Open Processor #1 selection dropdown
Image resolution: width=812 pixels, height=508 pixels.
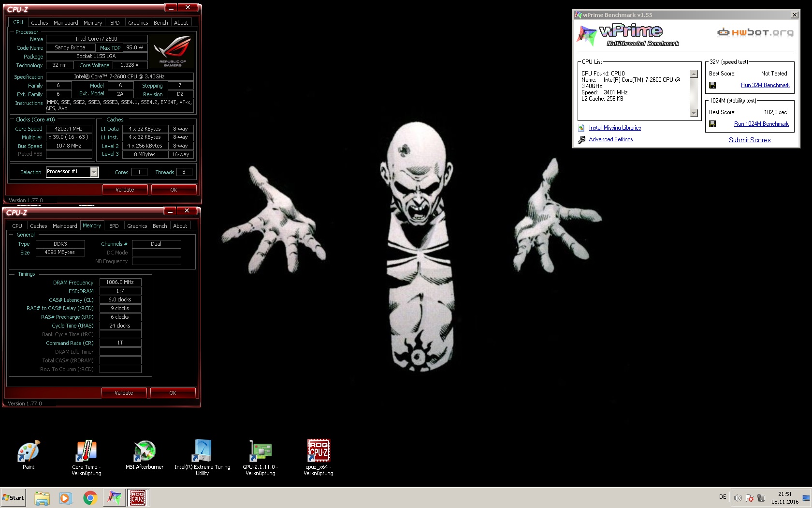tap(94, 172)
